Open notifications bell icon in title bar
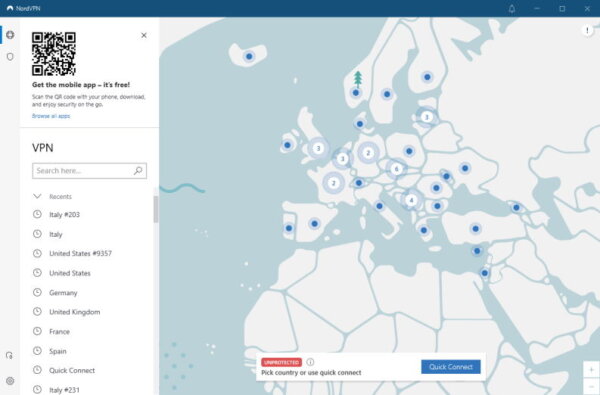600x395 pixels. [x=512, y=8]
